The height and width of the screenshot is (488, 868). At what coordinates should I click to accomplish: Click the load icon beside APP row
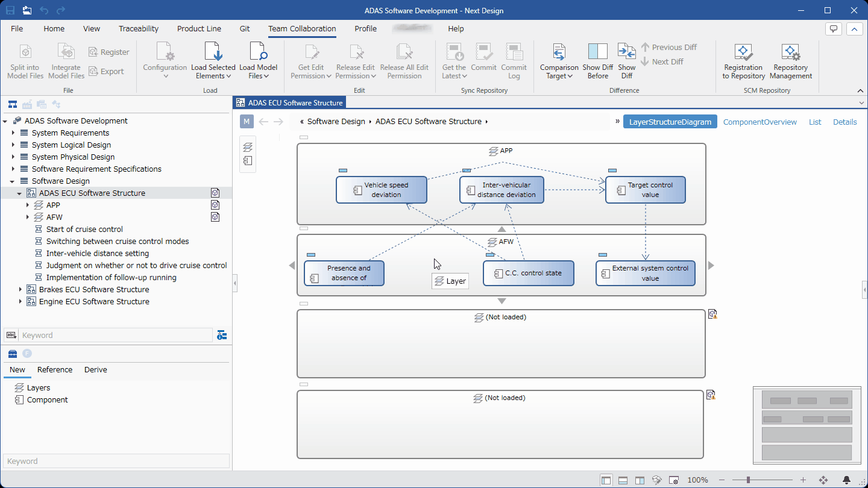215,205
